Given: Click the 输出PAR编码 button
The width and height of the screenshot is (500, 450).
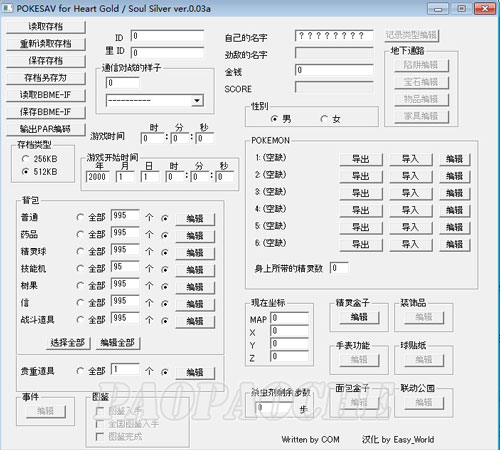Looking at the screenshot, I should point(46,129).
